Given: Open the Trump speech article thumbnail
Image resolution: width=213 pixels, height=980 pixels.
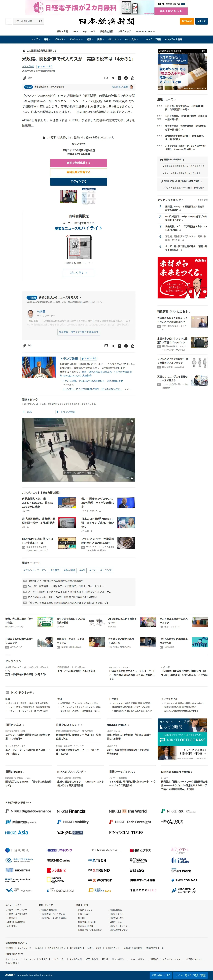Looking at the screenshot, I should point(69,197).
